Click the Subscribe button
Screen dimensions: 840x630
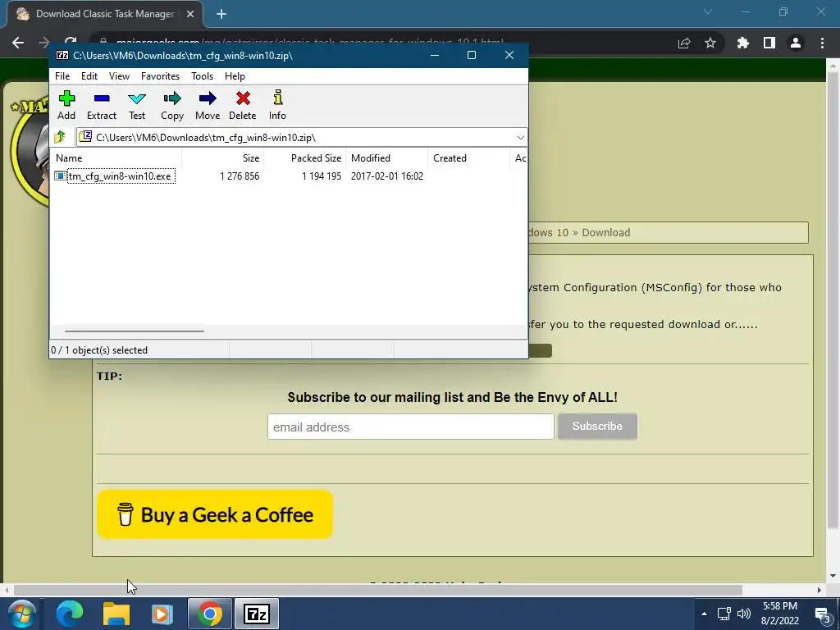(597, 427)
